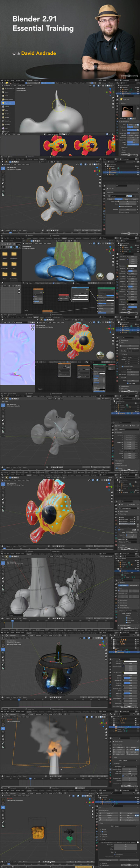The image size is (140, 868).
Task: Select Rotate tool in blocky remeshed fish viewport
Action: point(3,180)
